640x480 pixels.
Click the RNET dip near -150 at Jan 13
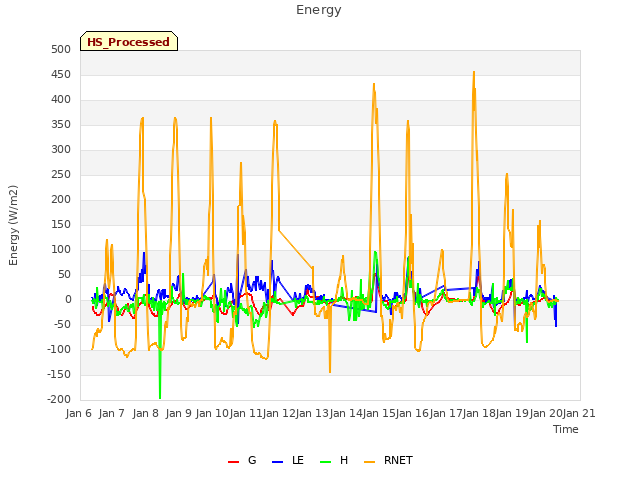(330, 371)
